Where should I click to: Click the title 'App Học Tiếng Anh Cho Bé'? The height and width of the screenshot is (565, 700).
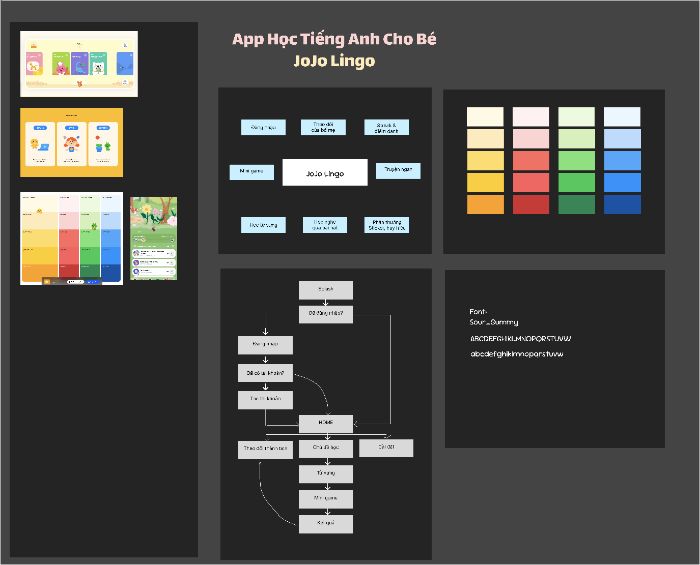[x=334, y=39]
